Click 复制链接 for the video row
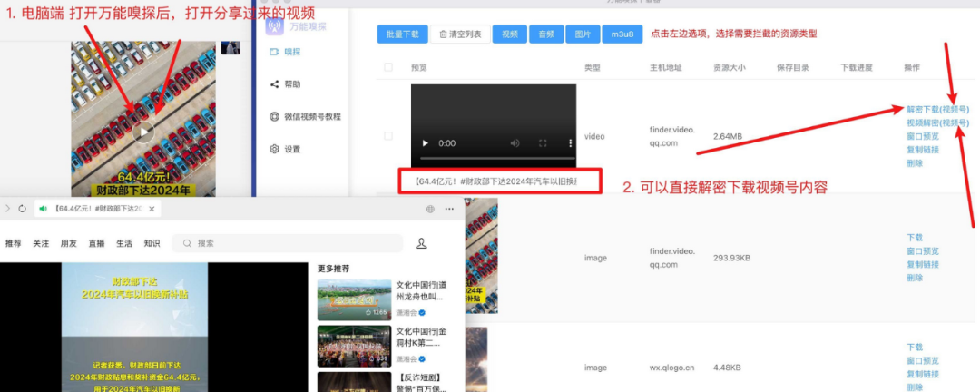The height and width of the screenshot is (392, 980). (x=923, y=150)
